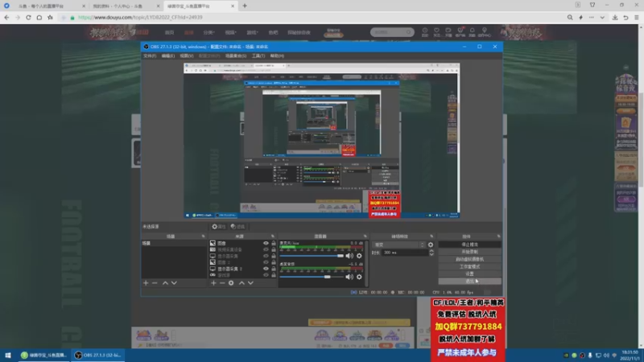The width and height of the screenshot is (644, 362).
Task: Pop out the Audio Mixer dock float icon
Action: pos(365,237)
